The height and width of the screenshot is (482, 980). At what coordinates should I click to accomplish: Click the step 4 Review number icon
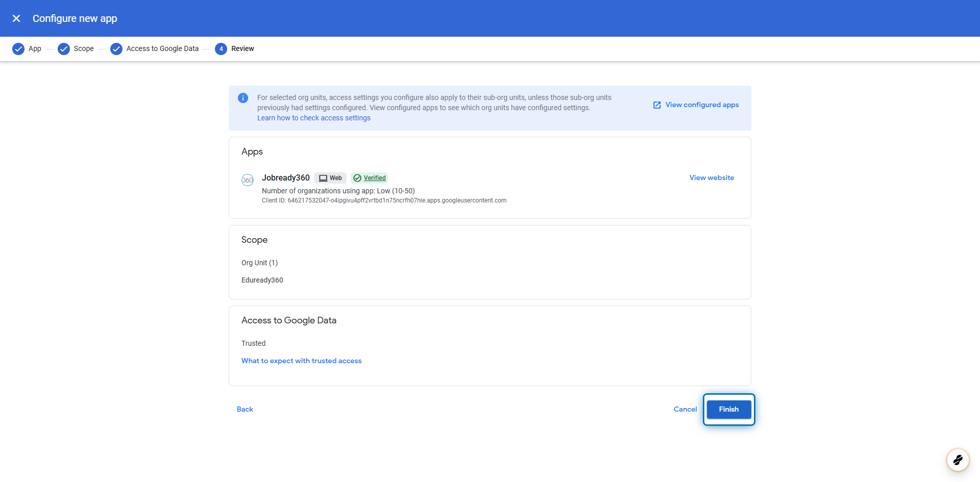(x=221, y=49)
